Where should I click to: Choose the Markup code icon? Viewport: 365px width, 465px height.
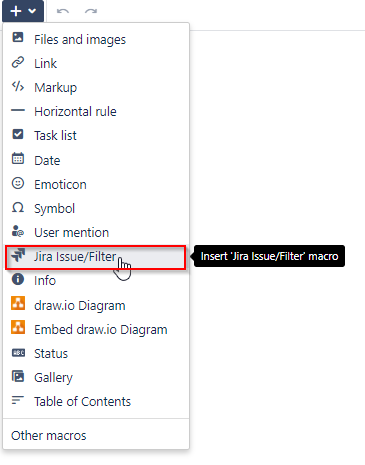18,87
